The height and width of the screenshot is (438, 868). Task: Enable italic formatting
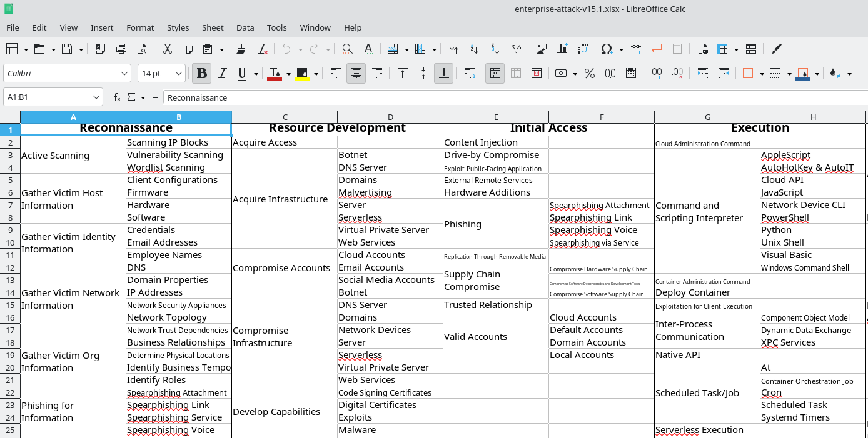click(222, 73)
